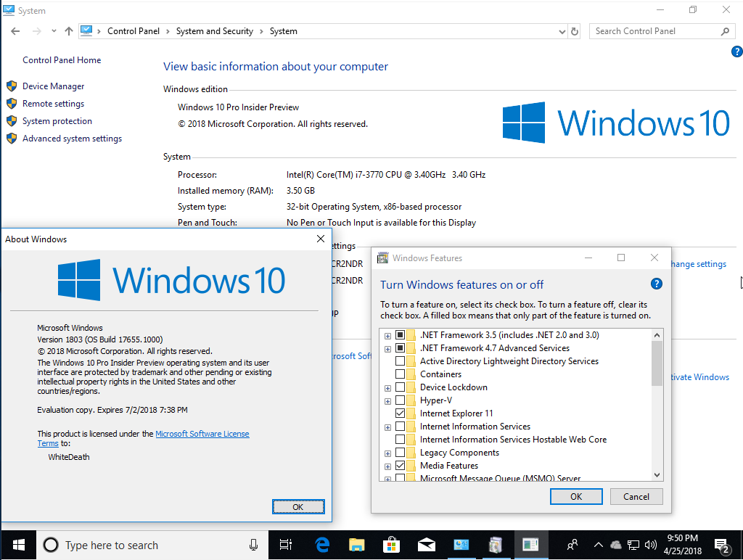Switch to the System window taskbar icon
The image size is (743, 560).
(x=461, y=545)
